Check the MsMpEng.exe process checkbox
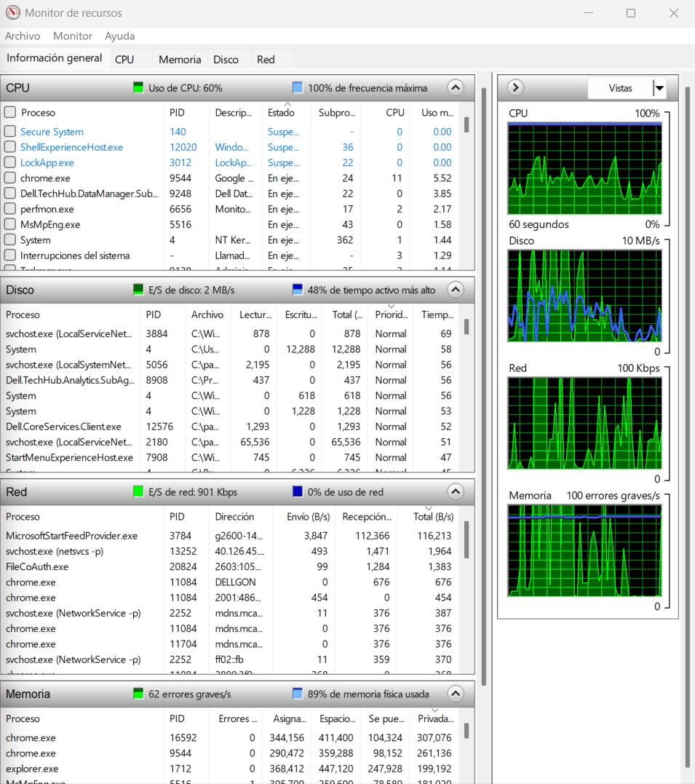The image size is (695, 784). (x=10, y=224)
